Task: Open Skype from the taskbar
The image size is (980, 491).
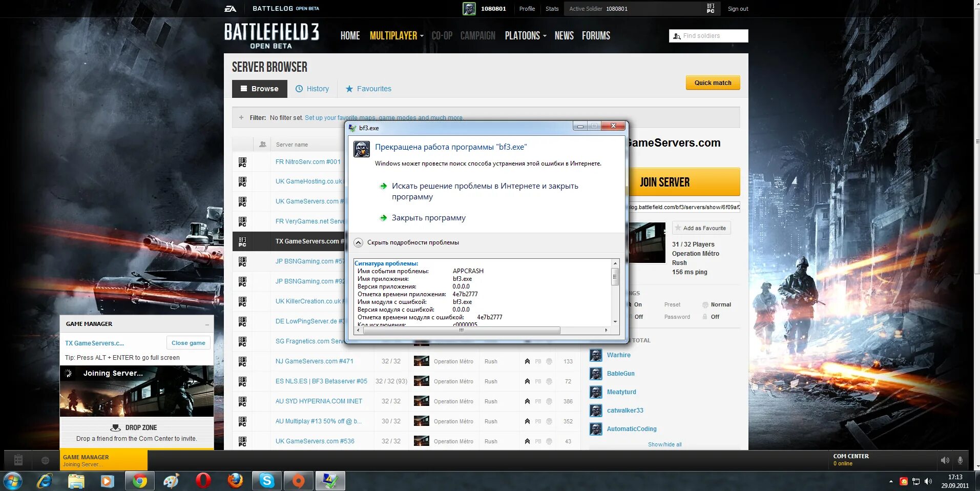Action: click(x=266, y=481)
